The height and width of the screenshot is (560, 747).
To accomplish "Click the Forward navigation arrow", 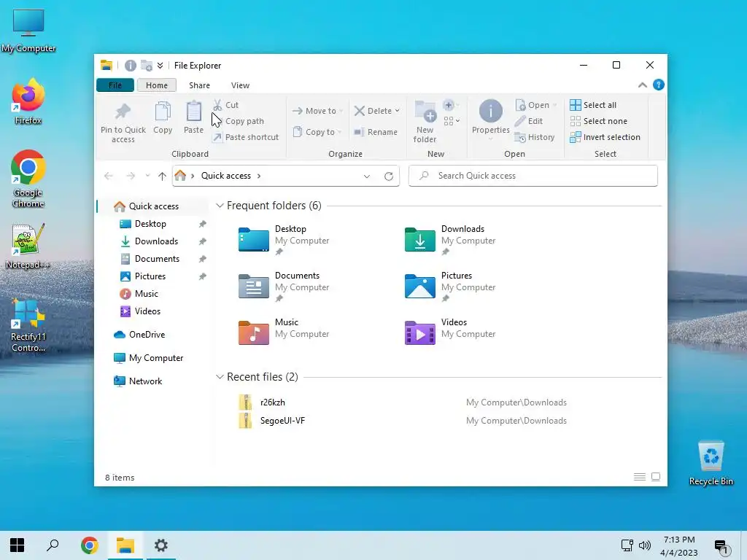I will 130,176.
